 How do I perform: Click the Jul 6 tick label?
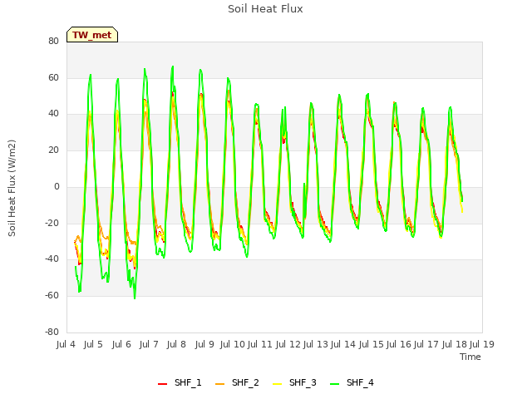pyautogui.click(x=121, y=344)
